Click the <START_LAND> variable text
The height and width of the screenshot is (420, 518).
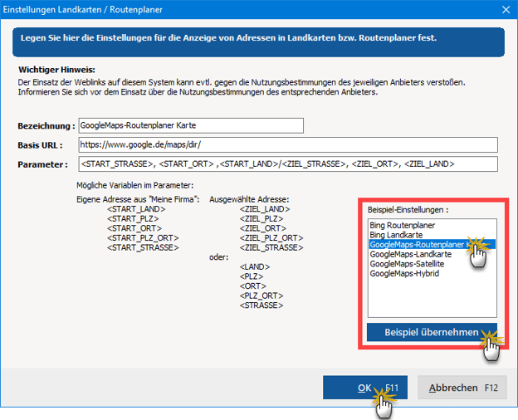tap(136, 209)
